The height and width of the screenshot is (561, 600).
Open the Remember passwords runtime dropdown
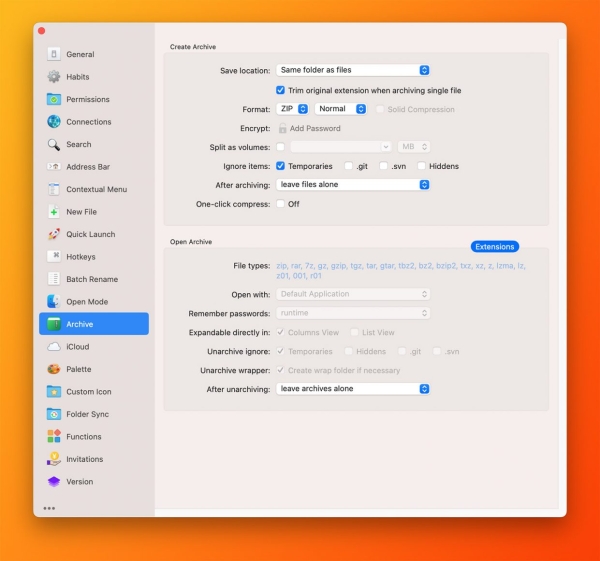[x=353, y=313]
